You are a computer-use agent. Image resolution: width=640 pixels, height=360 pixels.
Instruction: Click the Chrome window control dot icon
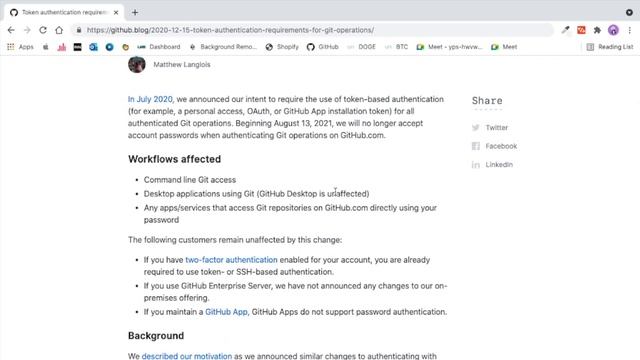[629, 13]
